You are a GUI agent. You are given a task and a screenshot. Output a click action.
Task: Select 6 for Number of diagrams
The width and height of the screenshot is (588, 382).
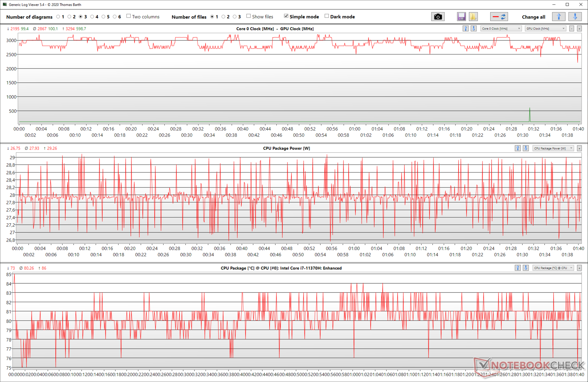(x=115, y=17)
